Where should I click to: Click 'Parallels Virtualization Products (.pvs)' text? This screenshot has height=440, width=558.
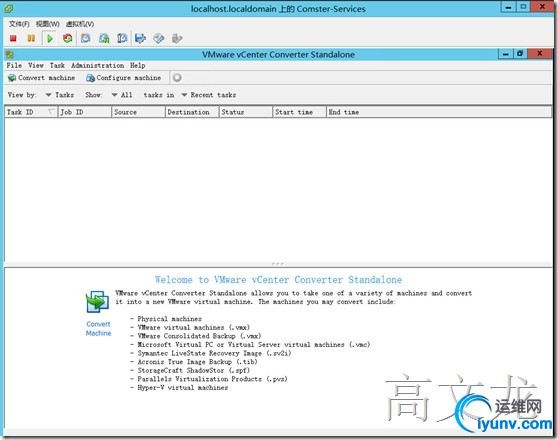point(212,379)
